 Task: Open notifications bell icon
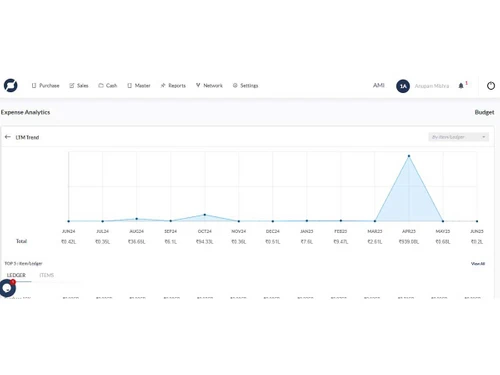coord(461,86)
